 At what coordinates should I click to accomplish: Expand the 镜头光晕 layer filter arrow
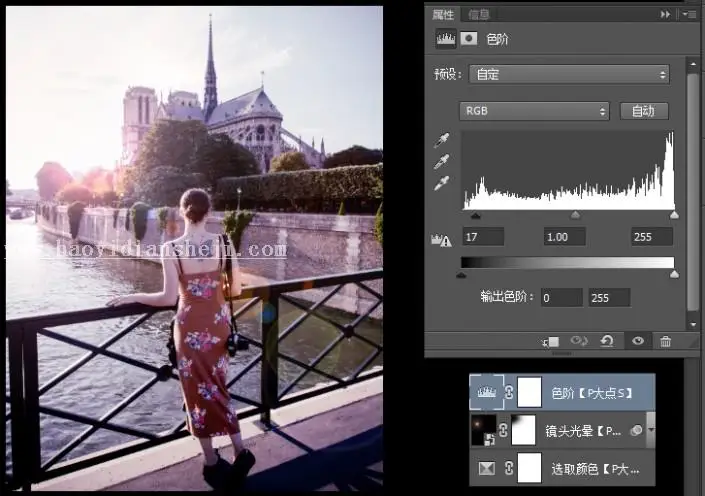pos(651,430)
